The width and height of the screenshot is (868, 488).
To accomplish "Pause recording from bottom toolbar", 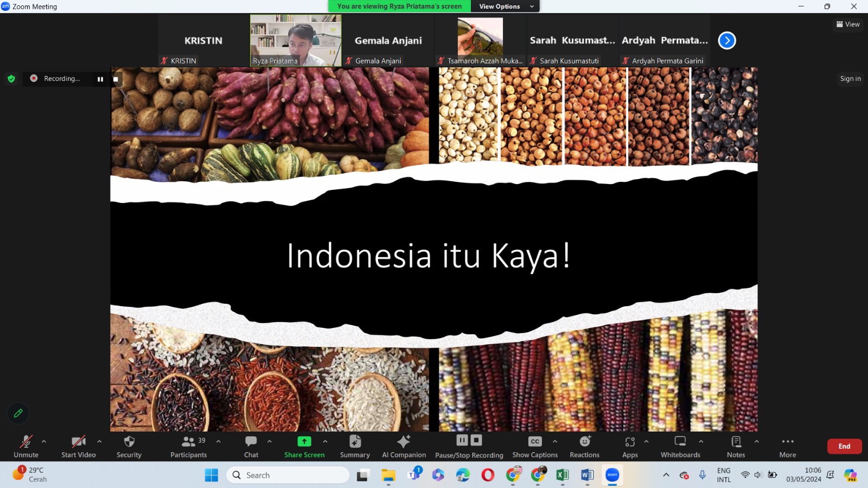I will coord(462,440).
